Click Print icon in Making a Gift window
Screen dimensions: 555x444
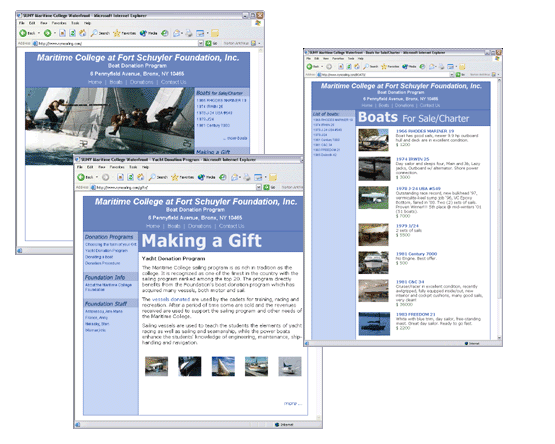pyautogui.click(x=247, y=177)
